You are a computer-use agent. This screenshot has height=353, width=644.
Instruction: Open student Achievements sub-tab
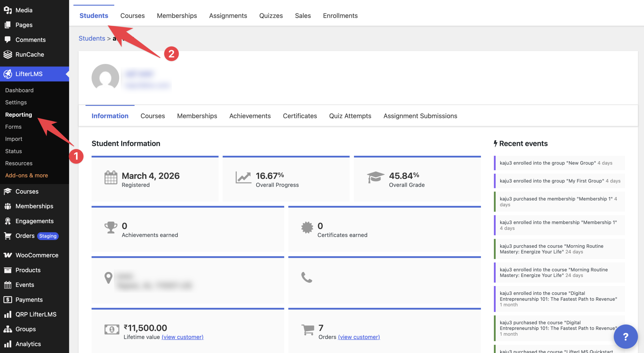[250, 116]
